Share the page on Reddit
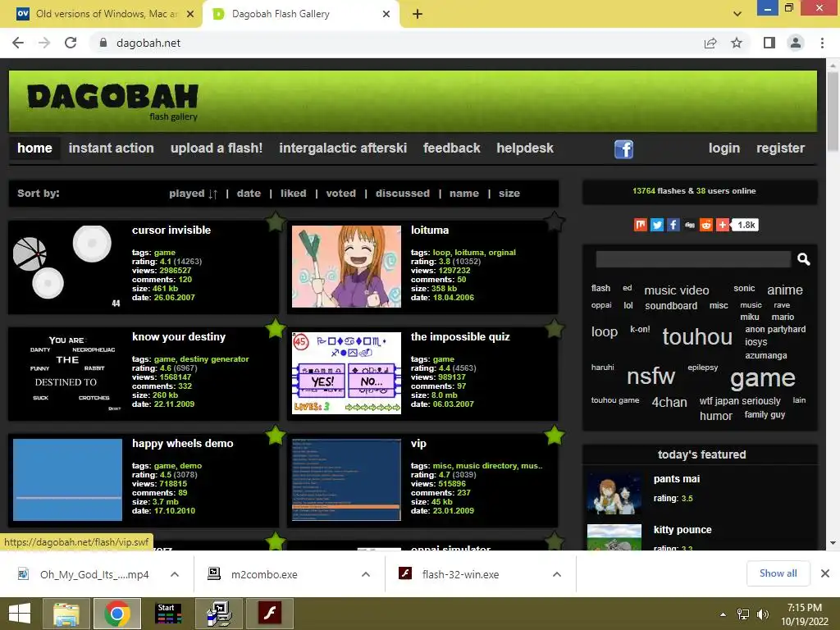 (706, 225)
